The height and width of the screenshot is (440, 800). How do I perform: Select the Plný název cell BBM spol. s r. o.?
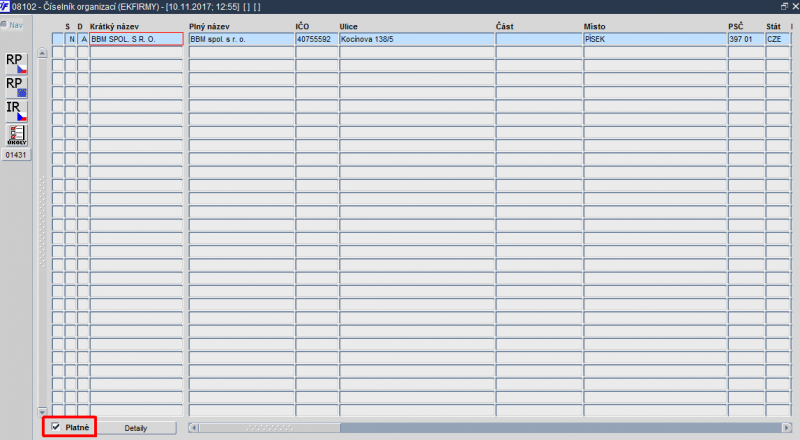click(x=241, y=39)
